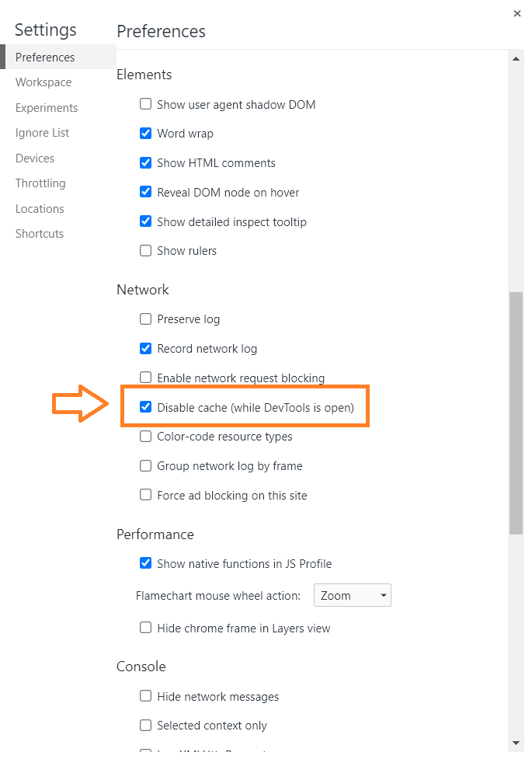Screen dimensions: 532x759
Task: Click the scrollbar up arrow
Action: 516,59
